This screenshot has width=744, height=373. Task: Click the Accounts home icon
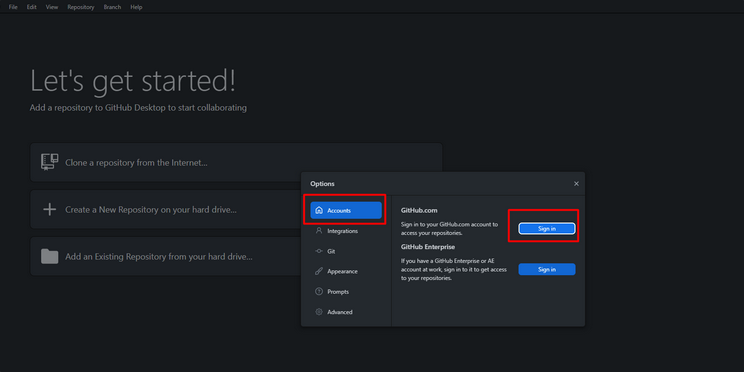click(319, 210)
